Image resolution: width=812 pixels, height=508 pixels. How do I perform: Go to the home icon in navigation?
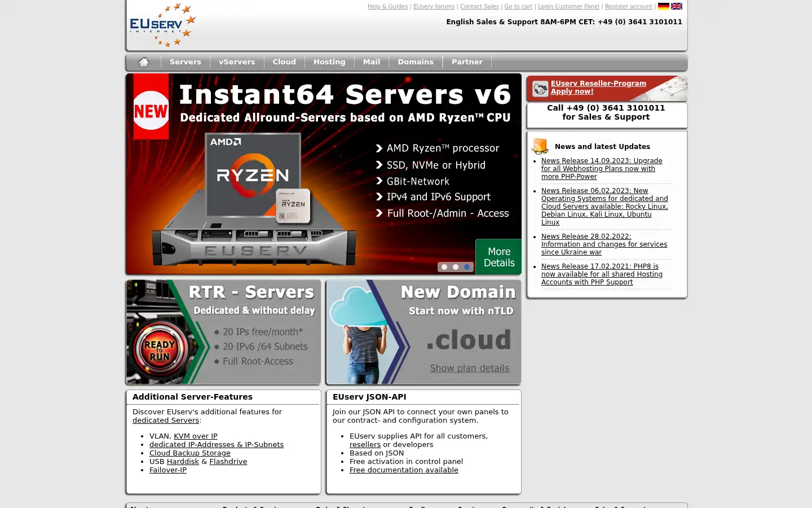144,62
